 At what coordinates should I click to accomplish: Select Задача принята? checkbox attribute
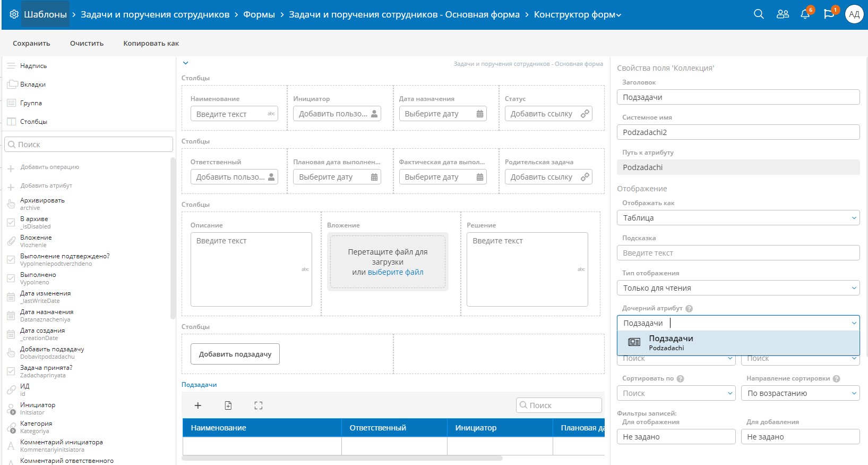click(x=46, y=371)
